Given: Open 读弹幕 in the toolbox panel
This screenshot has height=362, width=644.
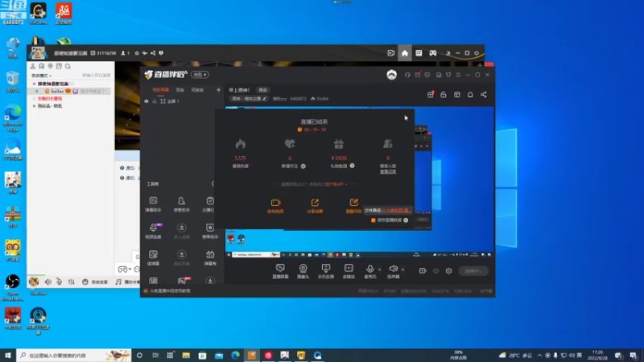Looking at the screenshot, I should (153, 257).
